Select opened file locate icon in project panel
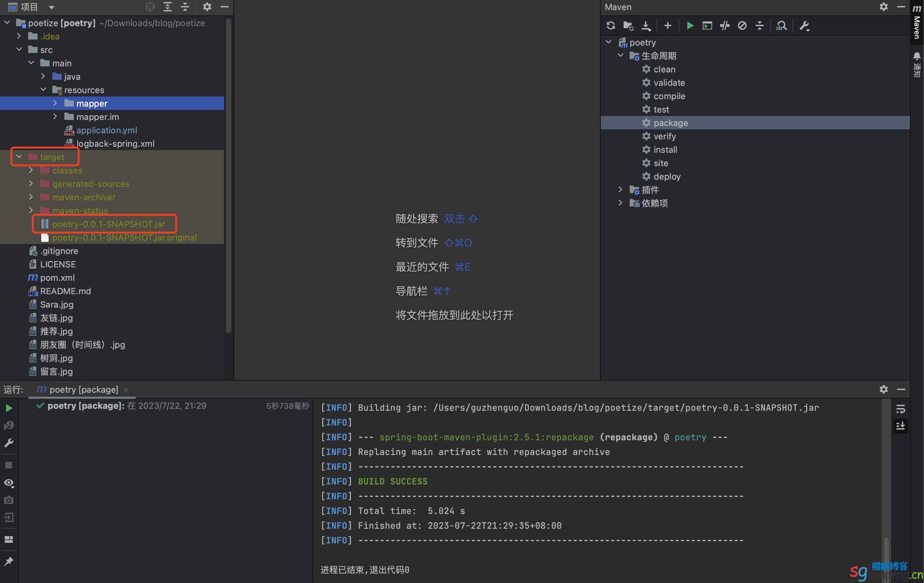The width and height of the screenshot is (924, 583). pyautogui.click(x=150, y=6)
